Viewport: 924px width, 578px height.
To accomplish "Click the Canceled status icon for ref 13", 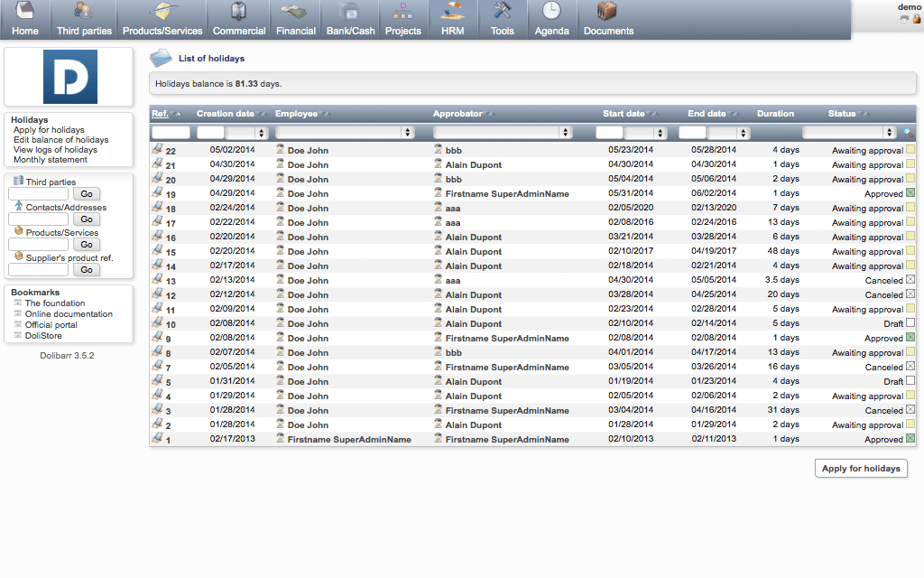I will [910, 280].
